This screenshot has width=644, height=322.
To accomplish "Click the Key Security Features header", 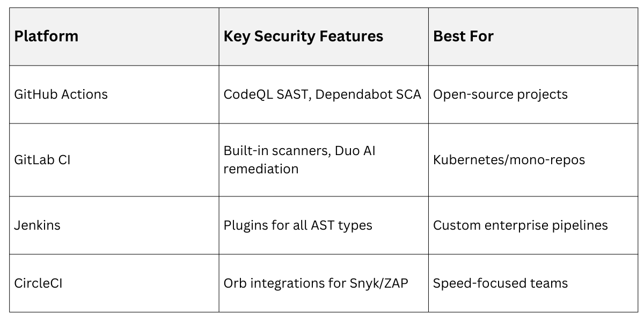I will click(x=303, y=36).
